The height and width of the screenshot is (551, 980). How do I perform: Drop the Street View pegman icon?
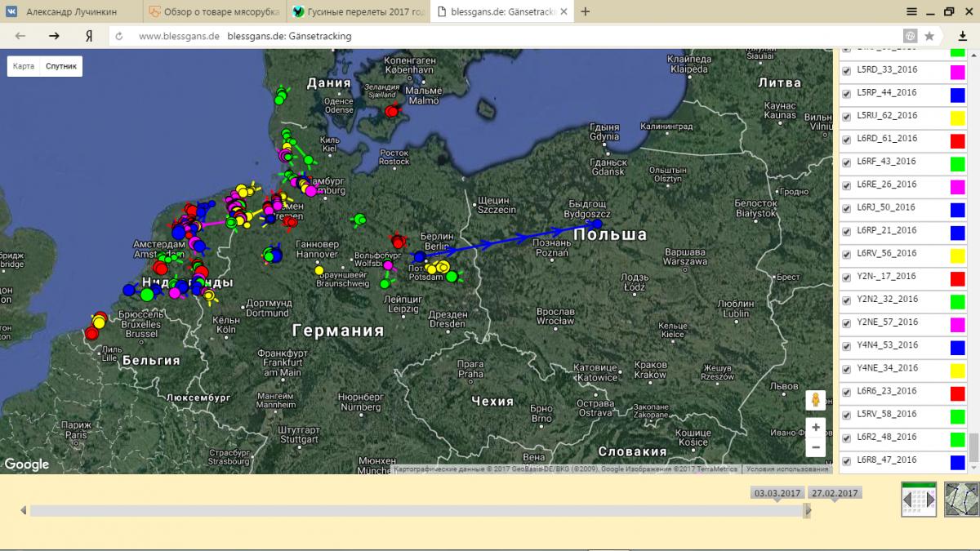pyautogui.click(x=814, y=400)
